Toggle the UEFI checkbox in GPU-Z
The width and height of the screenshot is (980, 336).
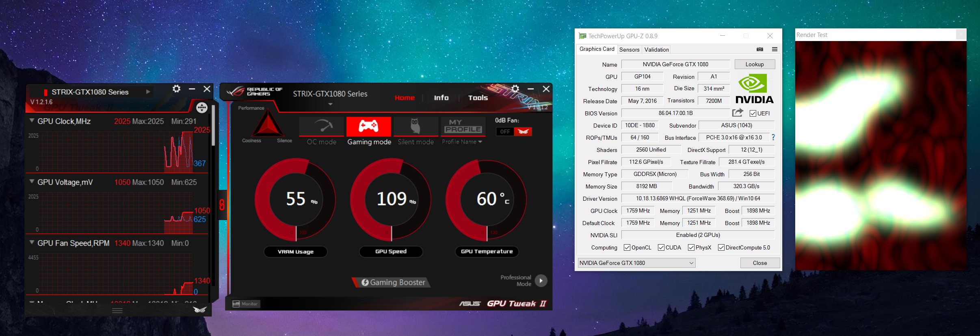pos(753,113)
